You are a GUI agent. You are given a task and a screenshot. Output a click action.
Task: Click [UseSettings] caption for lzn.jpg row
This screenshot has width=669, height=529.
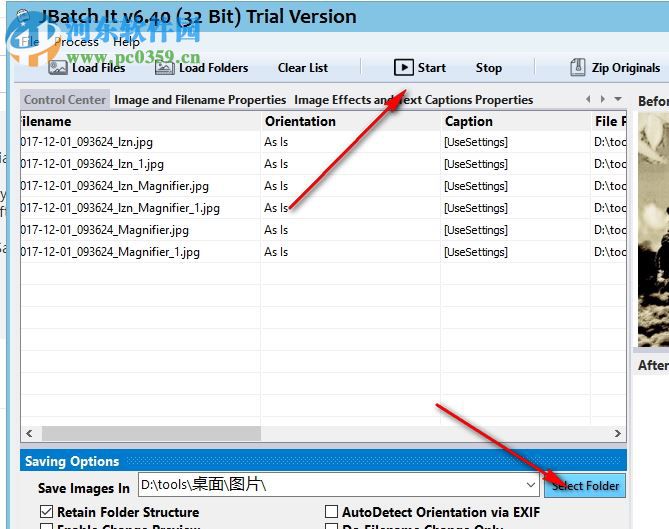point(476,142)
